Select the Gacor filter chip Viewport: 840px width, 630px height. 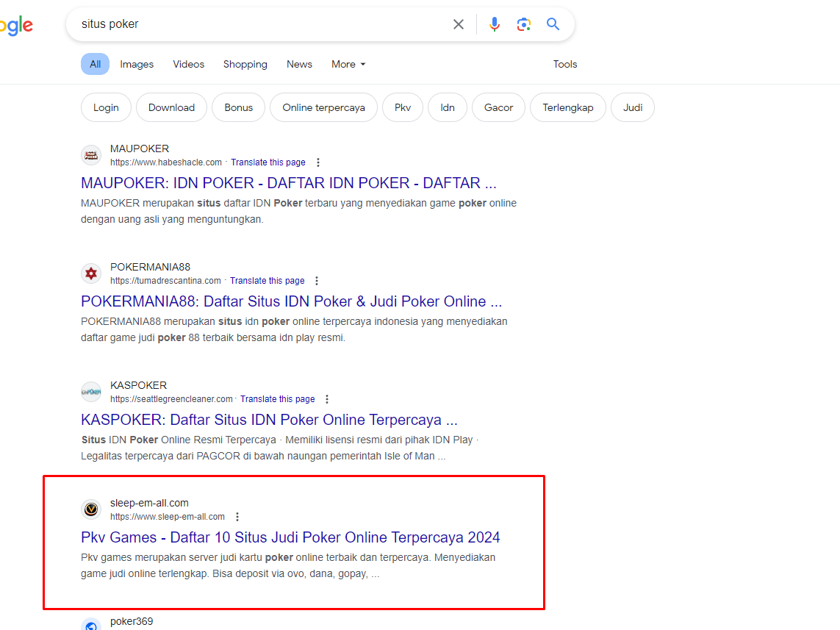tap(498, 107)
